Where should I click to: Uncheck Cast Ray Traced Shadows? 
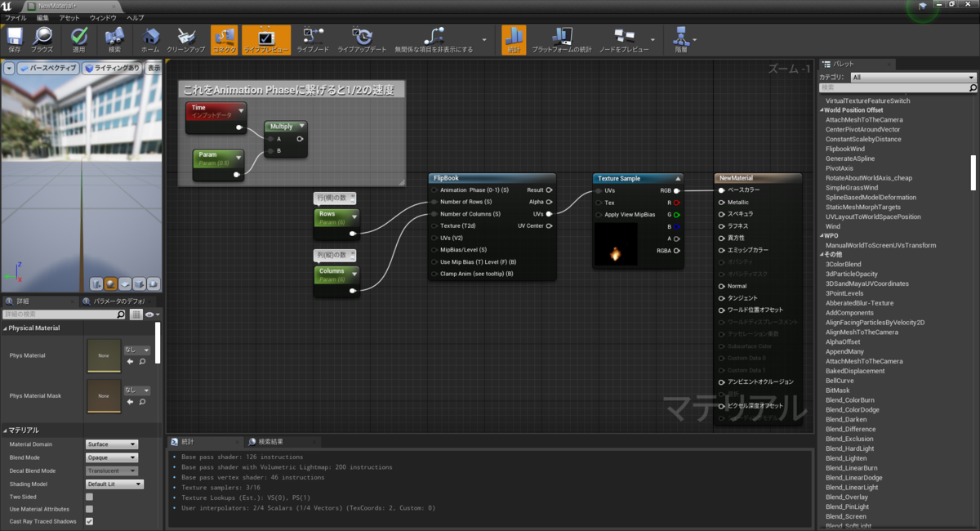coord(89,521)
